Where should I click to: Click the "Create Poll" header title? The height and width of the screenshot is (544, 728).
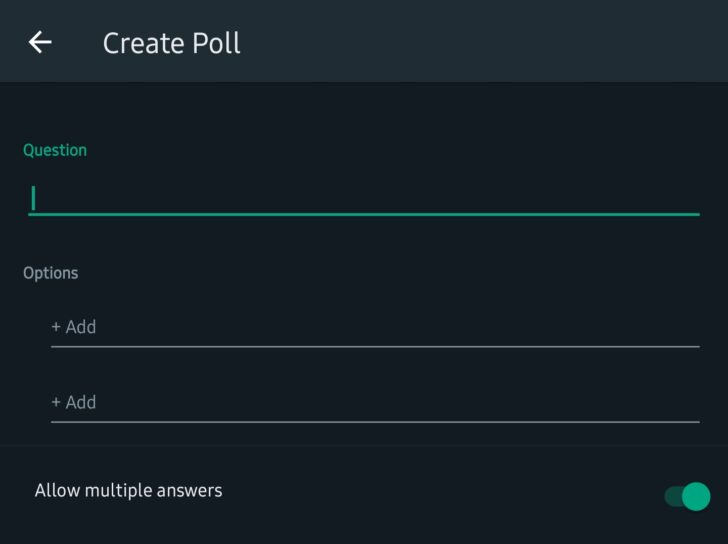pyautogui.click(x=171, y=43)
